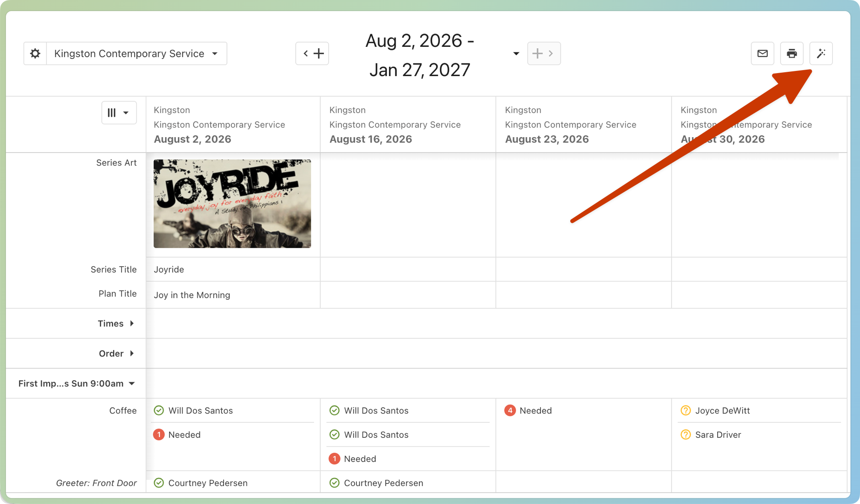Click Sara Driver's unconfirmed status icon

click(686, 435)
